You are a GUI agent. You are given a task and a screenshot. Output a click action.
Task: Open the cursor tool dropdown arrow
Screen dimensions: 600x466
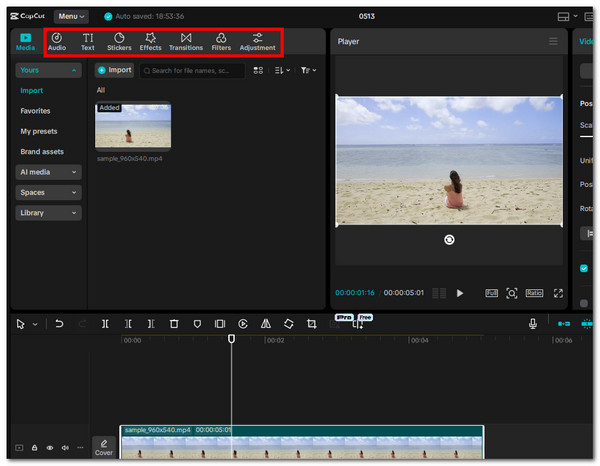pos(35,324)
